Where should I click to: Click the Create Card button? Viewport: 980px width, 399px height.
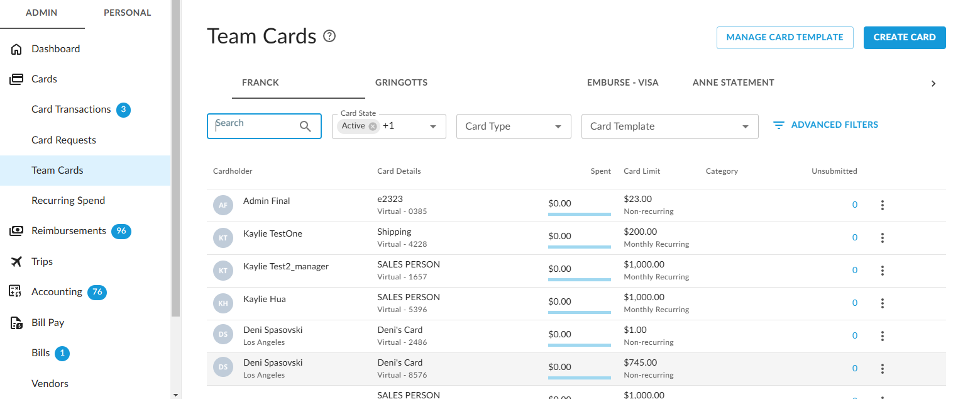pos(904,38)
